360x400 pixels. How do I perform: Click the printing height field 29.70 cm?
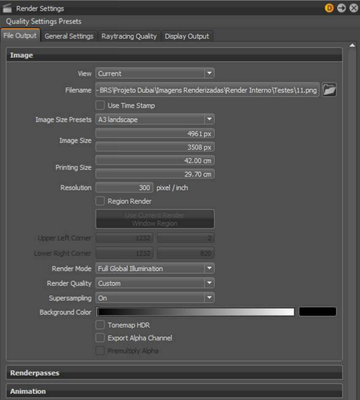pyautogui.click(x=155, y=174)
